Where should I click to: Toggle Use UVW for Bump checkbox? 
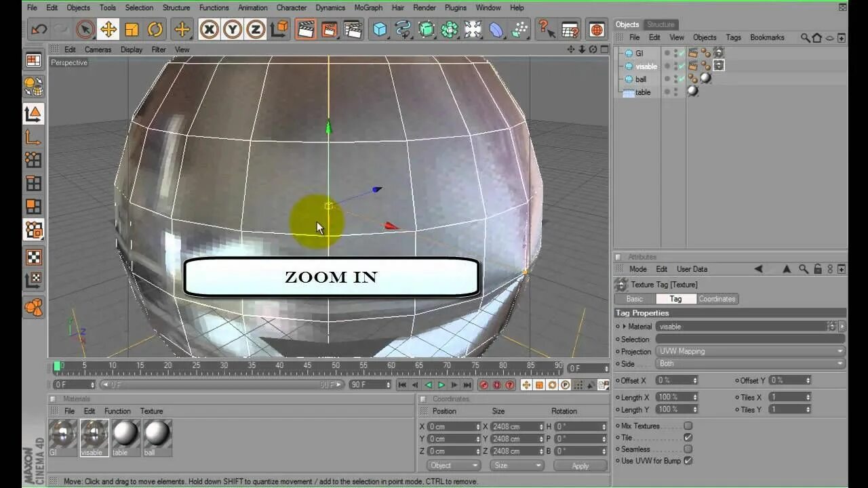(688, 460)
